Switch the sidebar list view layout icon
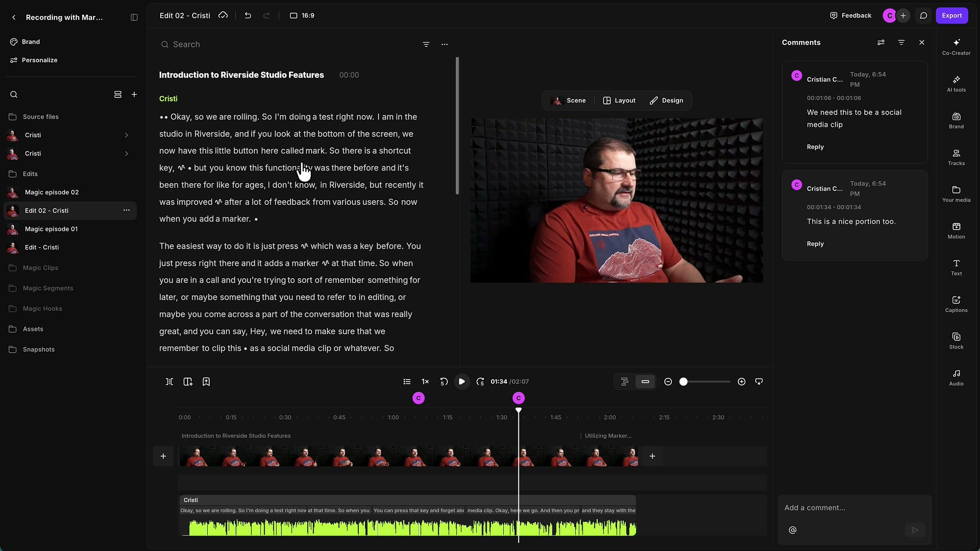 click(118, 95)
